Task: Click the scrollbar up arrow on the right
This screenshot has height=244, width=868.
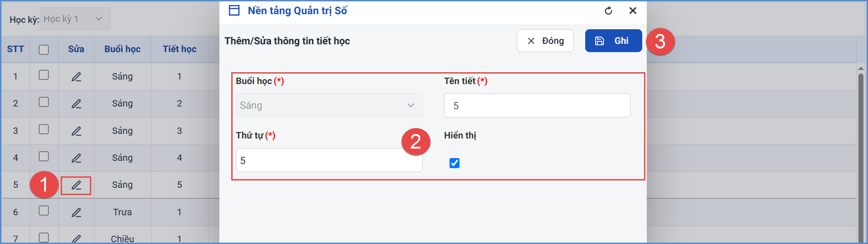Action: tap(861, 69)
